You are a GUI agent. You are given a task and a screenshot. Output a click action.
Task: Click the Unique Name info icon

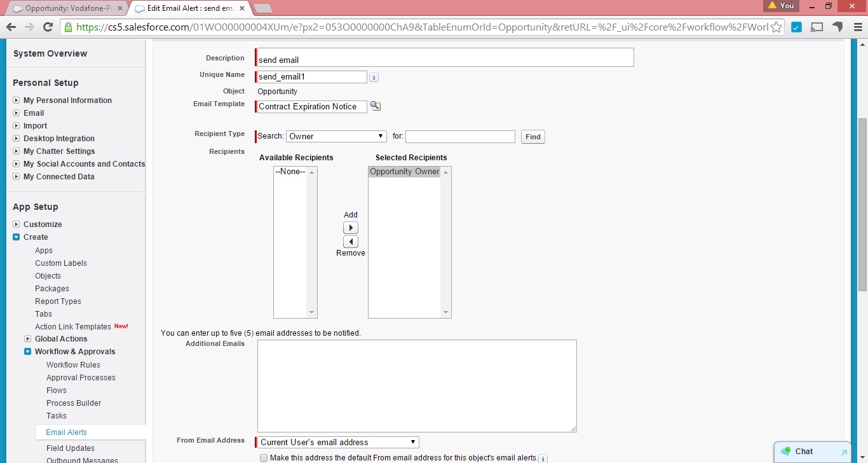pyautogui.click(x=374, y=78)
